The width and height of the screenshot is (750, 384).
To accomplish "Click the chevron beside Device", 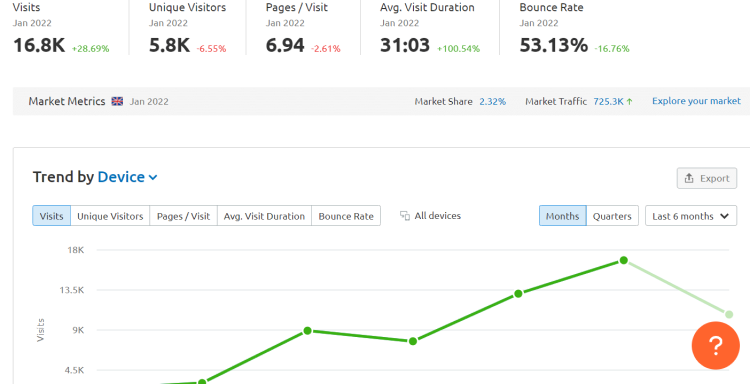I will click(153, 177).
